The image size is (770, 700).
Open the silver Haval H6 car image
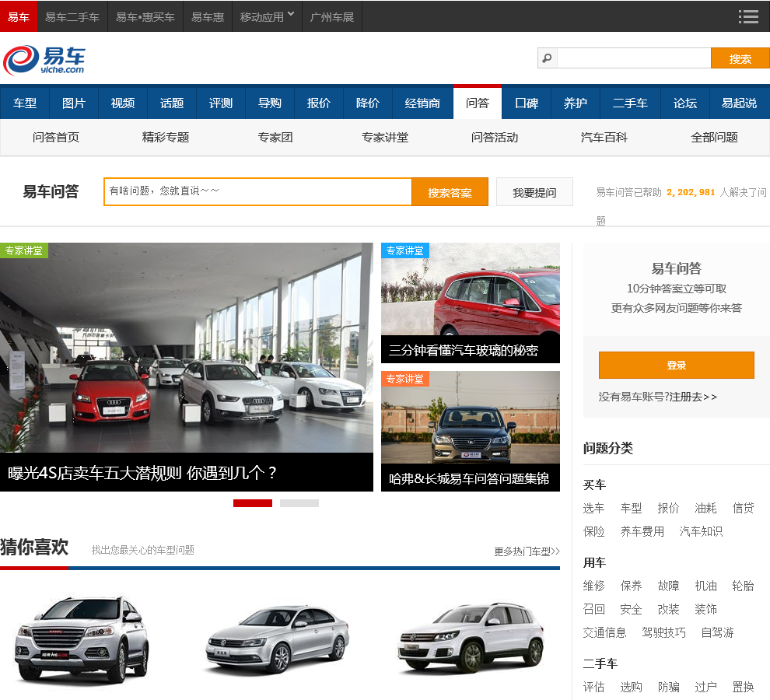coord(82,639)
